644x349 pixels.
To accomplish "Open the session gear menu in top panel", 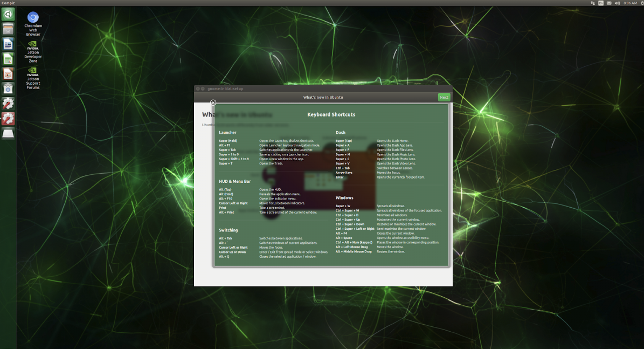I will (641, 3).
